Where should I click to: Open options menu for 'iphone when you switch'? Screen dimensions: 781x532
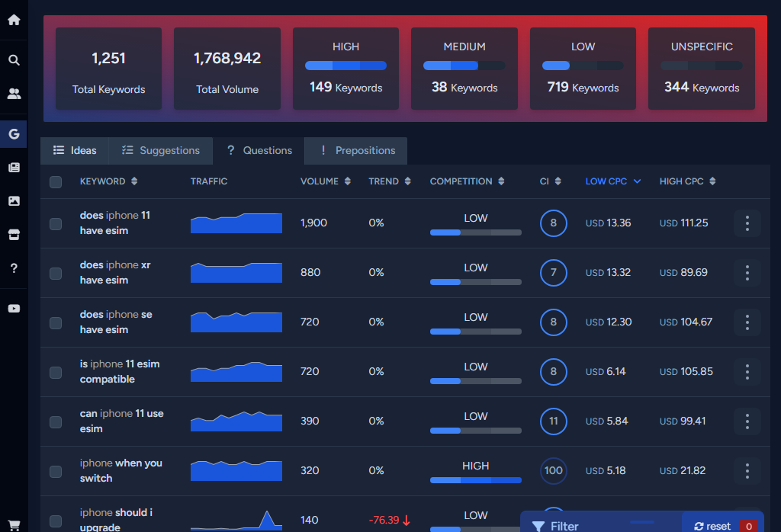tap(747, 471)
